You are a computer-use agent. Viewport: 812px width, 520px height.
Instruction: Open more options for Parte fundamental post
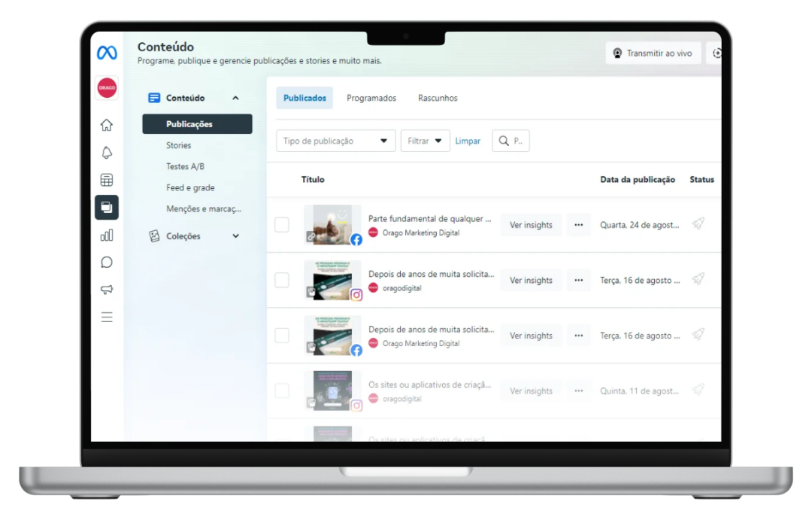[x=578, y=225]
